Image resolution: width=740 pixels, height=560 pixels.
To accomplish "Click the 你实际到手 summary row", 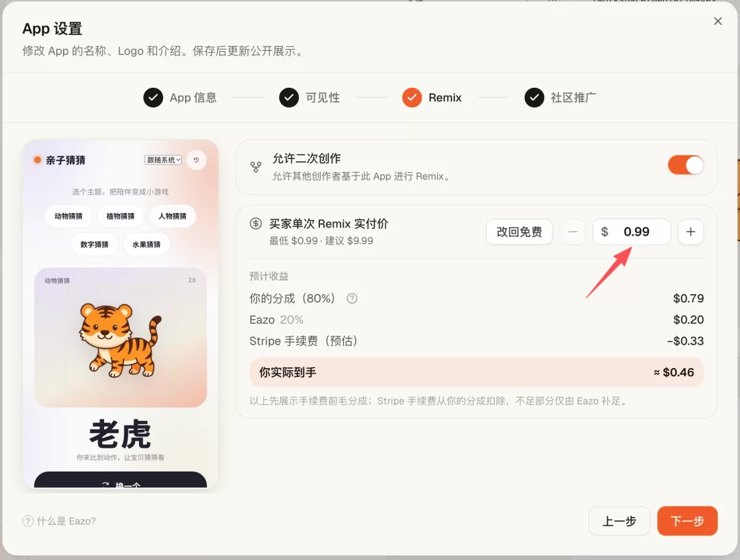I will 476,372.
